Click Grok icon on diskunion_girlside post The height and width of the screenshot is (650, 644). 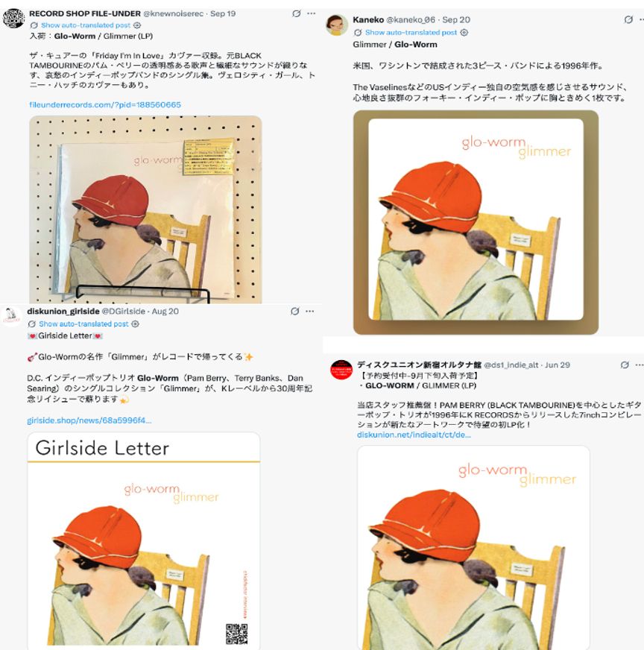tap(294, 312)
